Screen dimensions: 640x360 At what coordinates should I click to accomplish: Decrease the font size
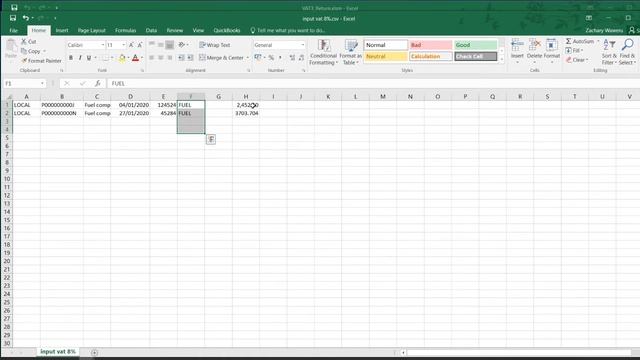[x=140, y=45]
